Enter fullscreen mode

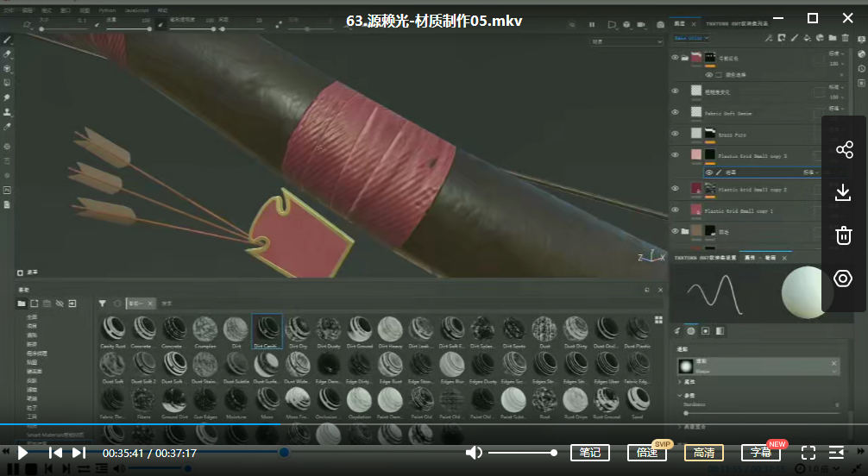click(x=808, y=453)
